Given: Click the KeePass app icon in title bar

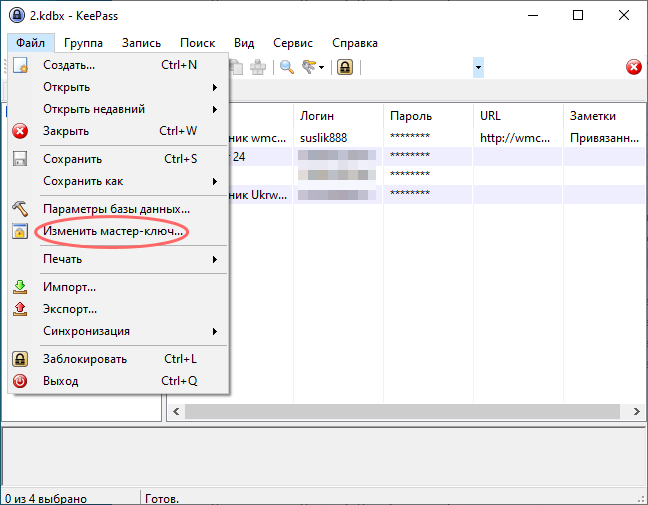Looking at the screenshot, I should tap(17, 16).
